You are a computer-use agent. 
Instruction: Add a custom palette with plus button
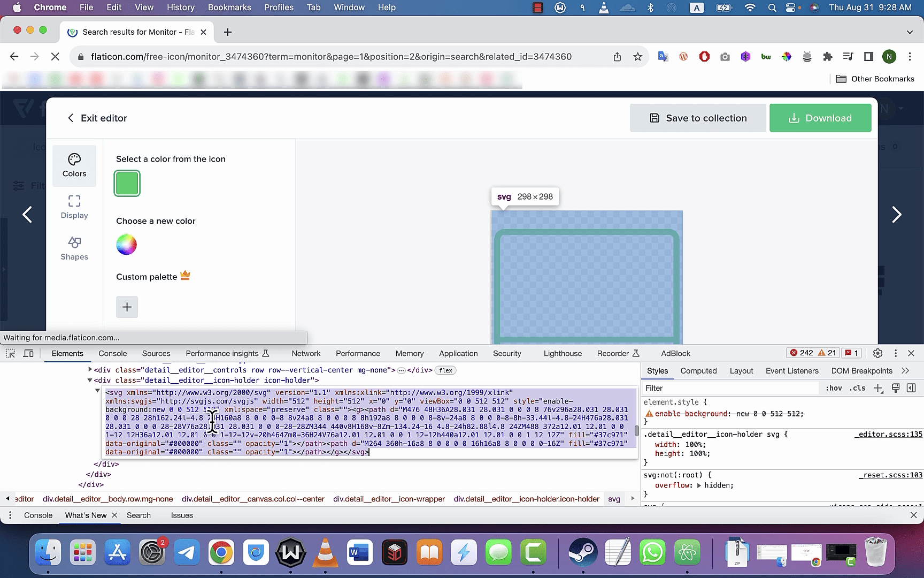(x=127, y=307)
